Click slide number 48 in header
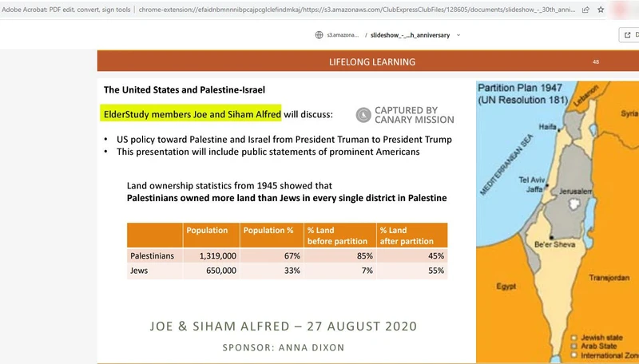This screenshot has height=364, width=639. coord(596,61)
